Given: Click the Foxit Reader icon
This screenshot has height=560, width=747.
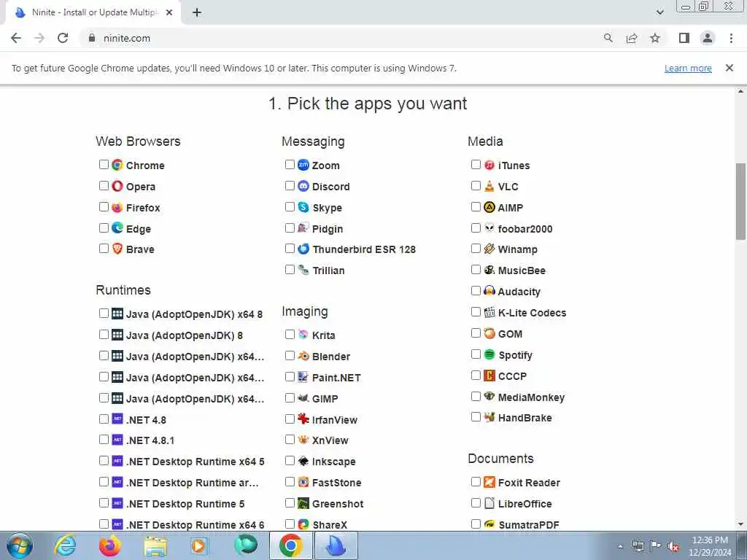Looking at the screenshot, I should click(x=489, y=482).
